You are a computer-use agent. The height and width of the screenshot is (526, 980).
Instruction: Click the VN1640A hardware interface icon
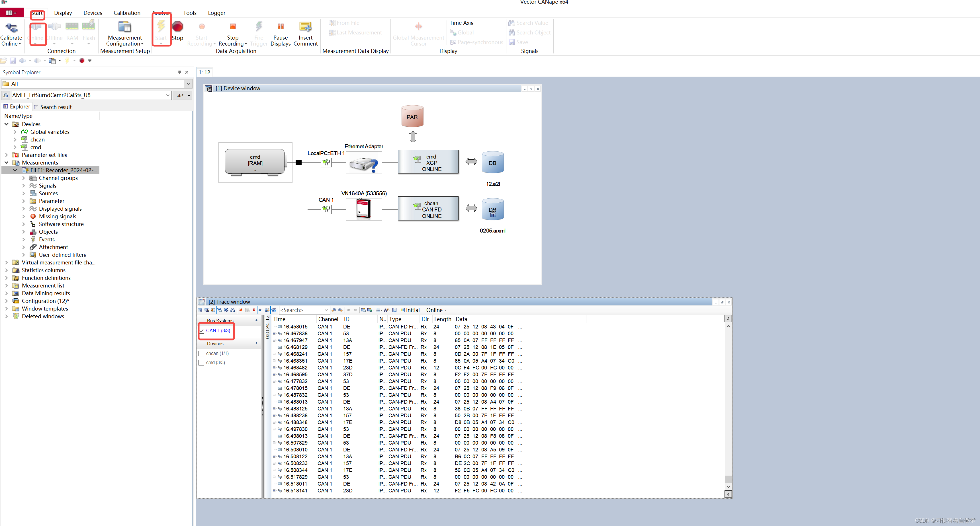[364, 209]
